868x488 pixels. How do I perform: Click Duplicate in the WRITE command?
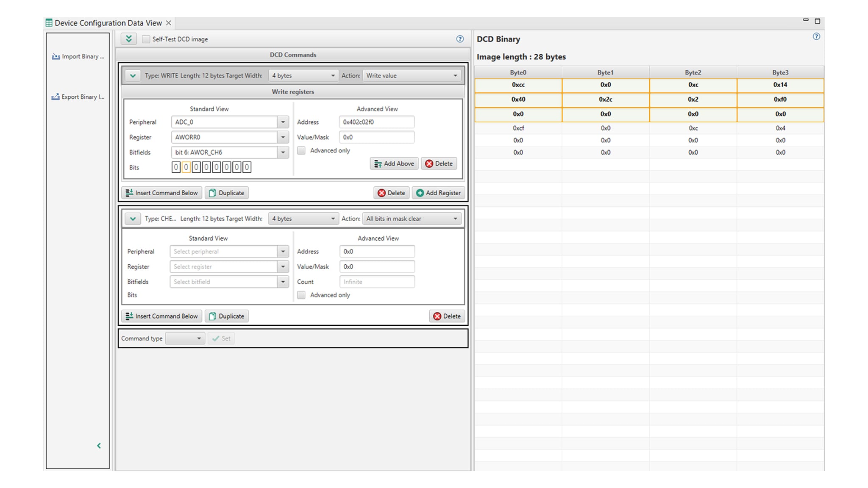[x=227, y=193]
